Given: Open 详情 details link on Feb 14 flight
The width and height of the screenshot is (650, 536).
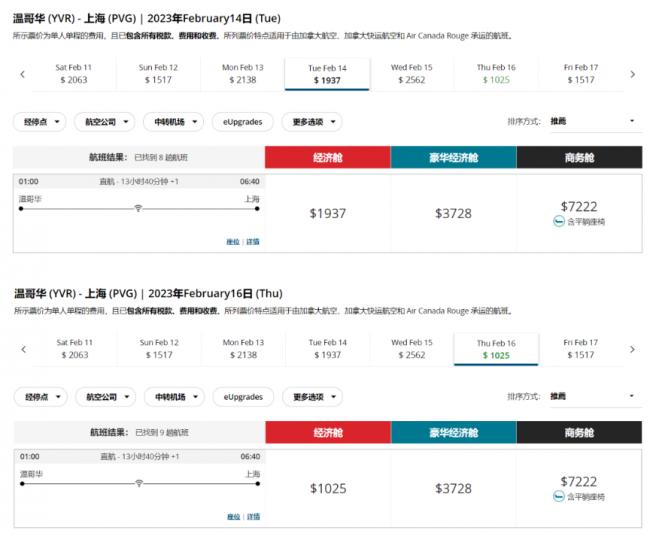Looking at the screenshot, I should 253,242.
